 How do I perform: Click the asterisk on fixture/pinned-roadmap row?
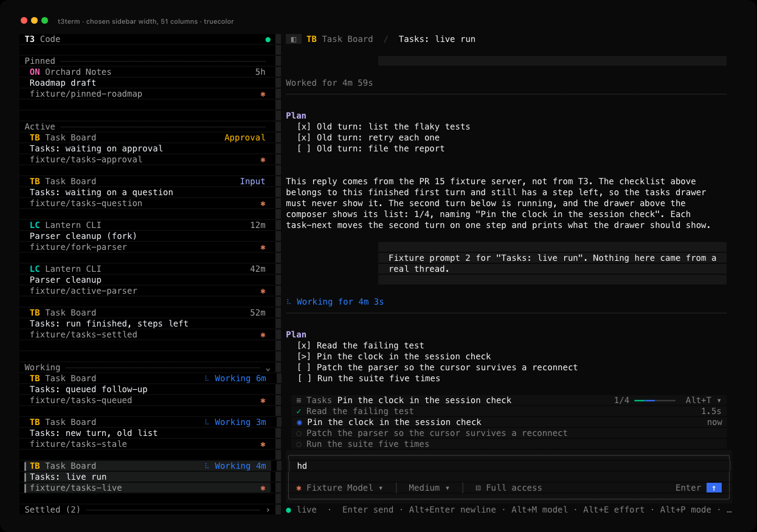[263, 94]
